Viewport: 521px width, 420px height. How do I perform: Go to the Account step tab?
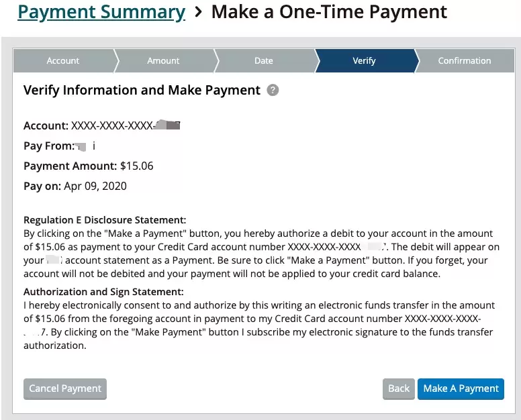63,60
